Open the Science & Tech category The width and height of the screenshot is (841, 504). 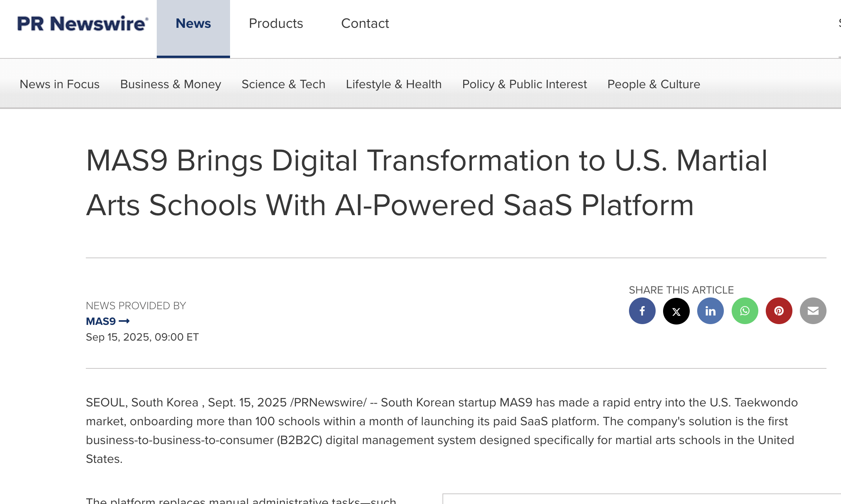coord(283,84)
